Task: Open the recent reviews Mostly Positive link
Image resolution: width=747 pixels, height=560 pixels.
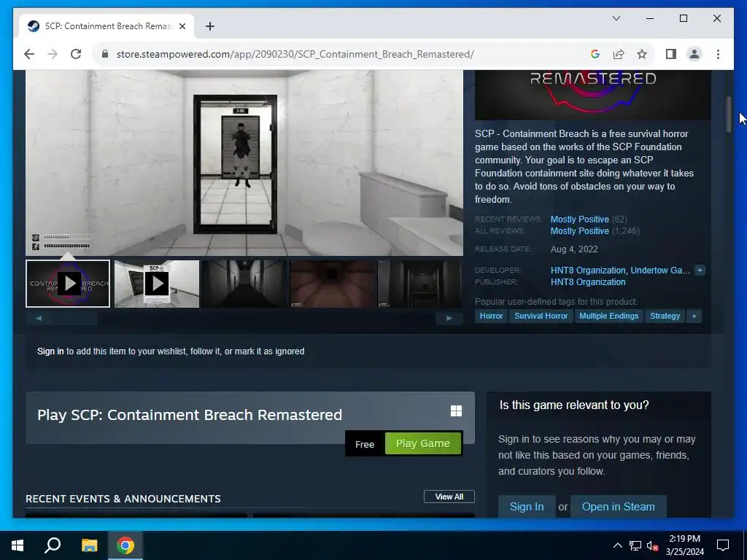Action: click(x=579, y=219)
